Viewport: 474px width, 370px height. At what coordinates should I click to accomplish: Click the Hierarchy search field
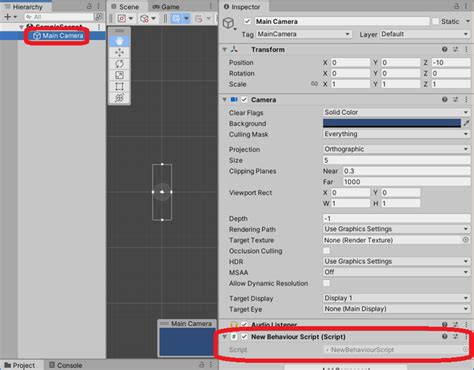tap(59, 17)
